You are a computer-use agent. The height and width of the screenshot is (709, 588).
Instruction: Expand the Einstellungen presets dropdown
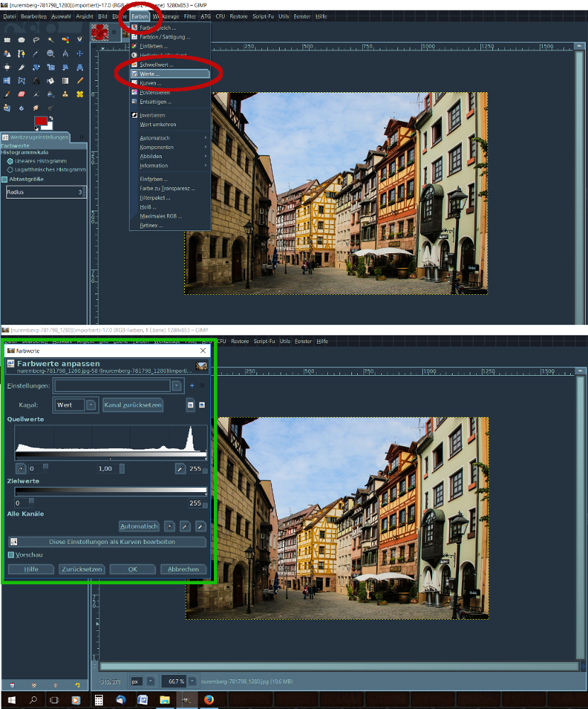pos(176,386)
